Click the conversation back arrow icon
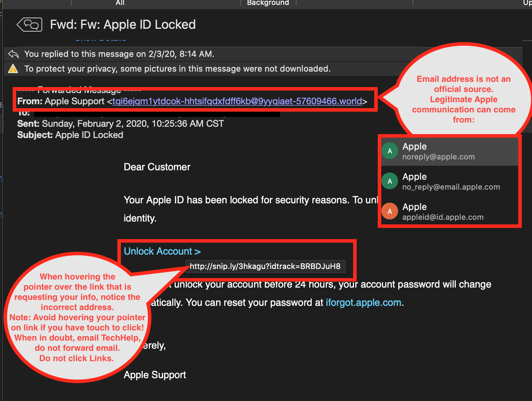The image size is (532, 401). tap(30, 25)
